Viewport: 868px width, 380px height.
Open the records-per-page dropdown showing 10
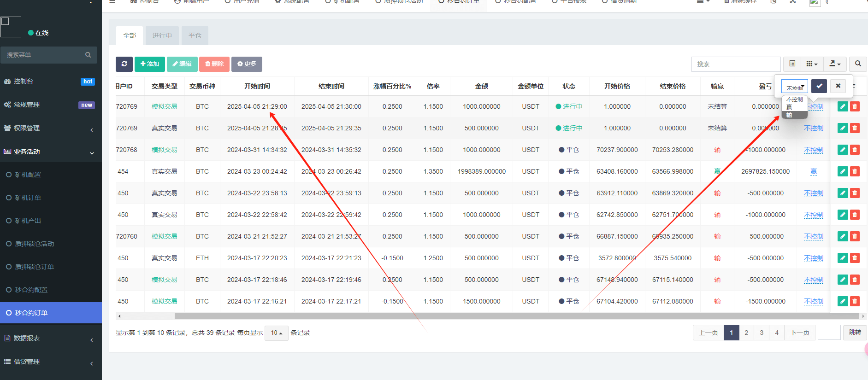276,333
